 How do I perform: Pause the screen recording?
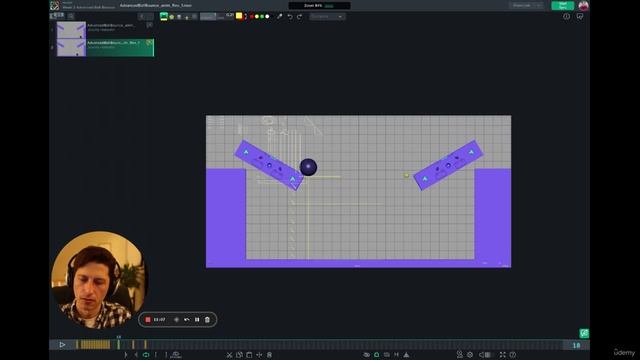pyautogui.click(x=197, y=320)
